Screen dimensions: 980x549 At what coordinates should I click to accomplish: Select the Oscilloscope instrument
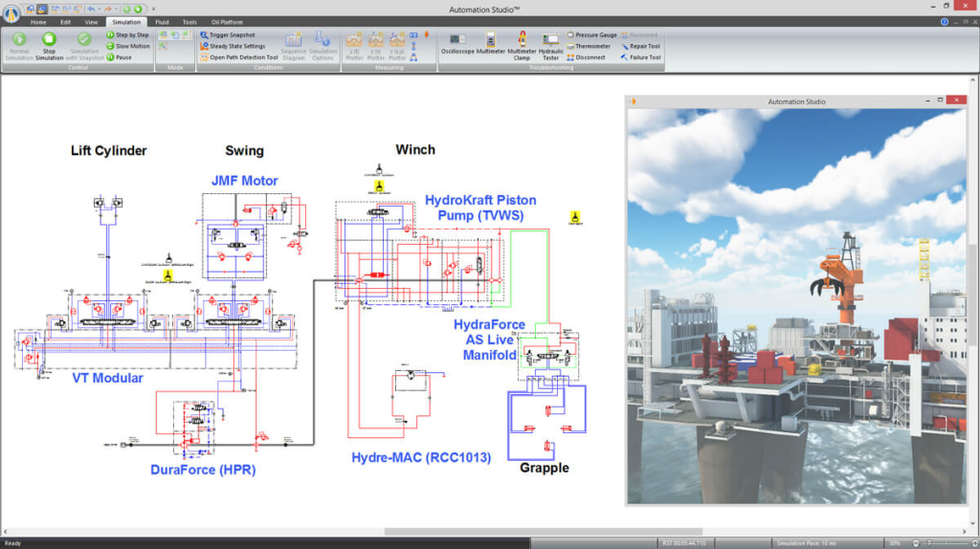tap(457, 44)
